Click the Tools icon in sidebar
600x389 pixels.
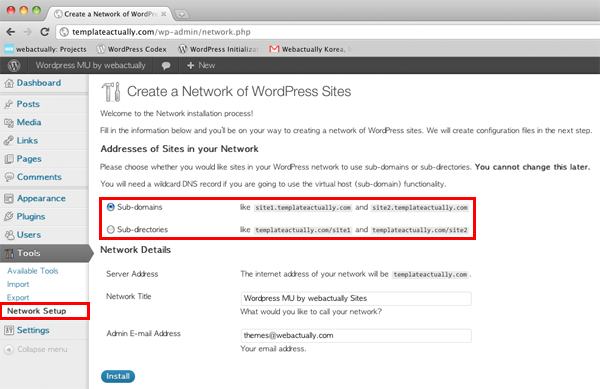pos(9,253)
